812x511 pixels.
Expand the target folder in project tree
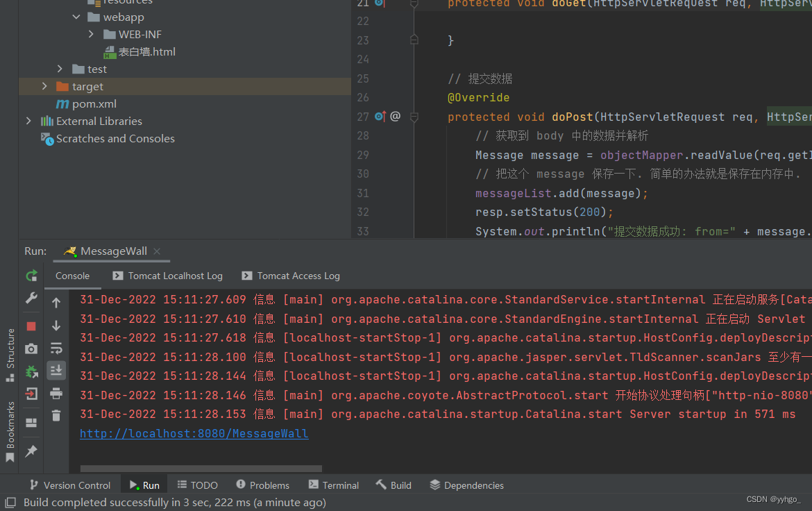pyautogui.click(x=44, y=86)
